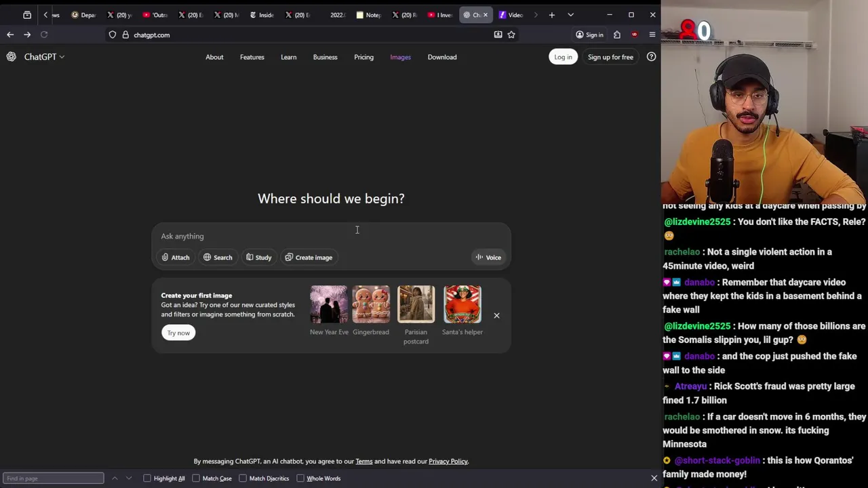868x488 pixels.
Task: Find next match with down arrow
Action: pyautogui.click(x=129, y=479)
